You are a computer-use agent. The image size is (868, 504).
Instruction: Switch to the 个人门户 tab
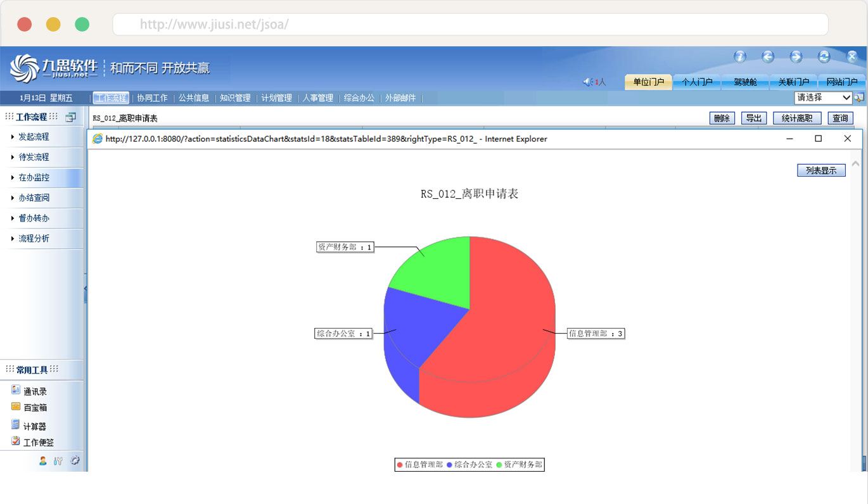click(x=696, y=82)
